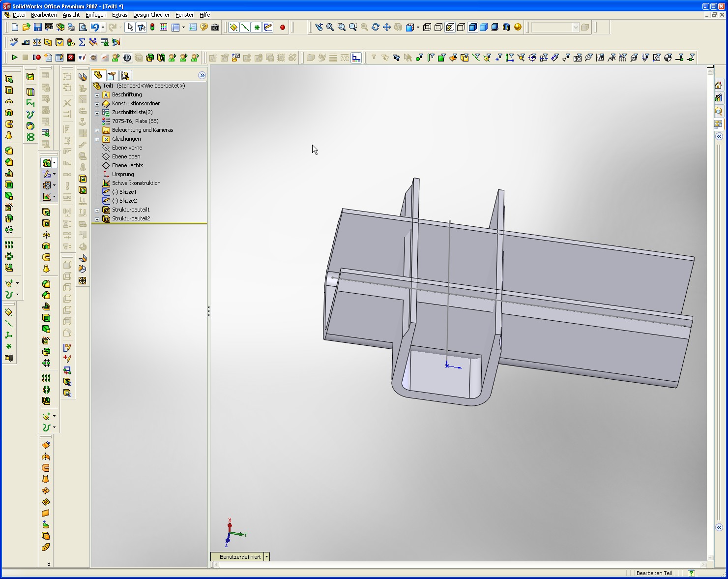Open the Benutzerdefiniert view dropdown arrow
This screenshot has width=728, height=579.
[x=266, y=557]
